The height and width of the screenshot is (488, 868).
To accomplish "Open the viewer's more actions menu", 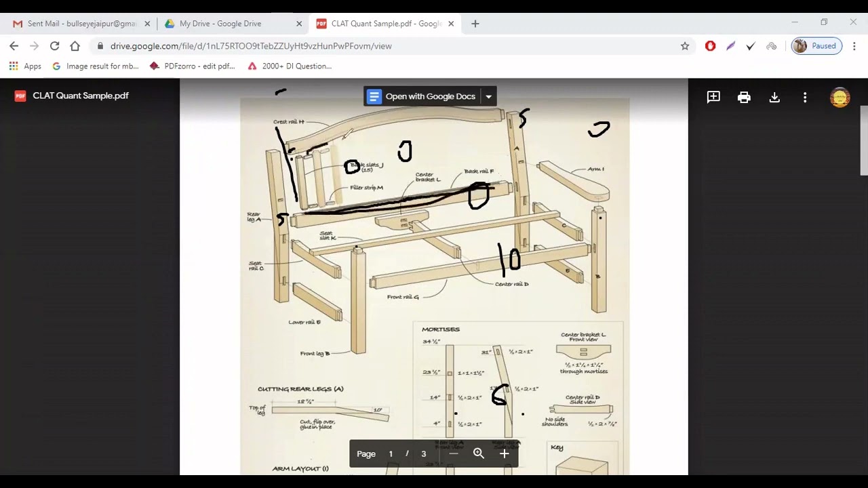I will [805, 97].
